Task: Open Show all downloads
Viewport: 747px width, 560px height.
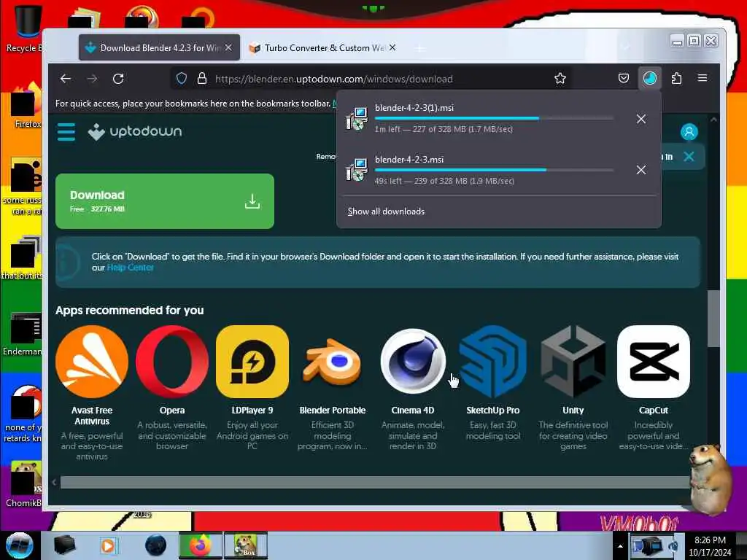Action: (x=386, y=211)
